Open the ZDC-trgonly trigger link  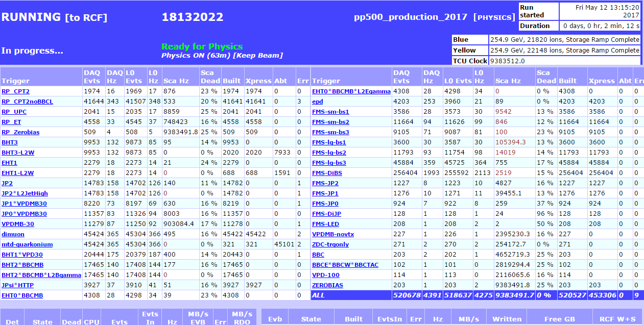click(x=330, y=244)
